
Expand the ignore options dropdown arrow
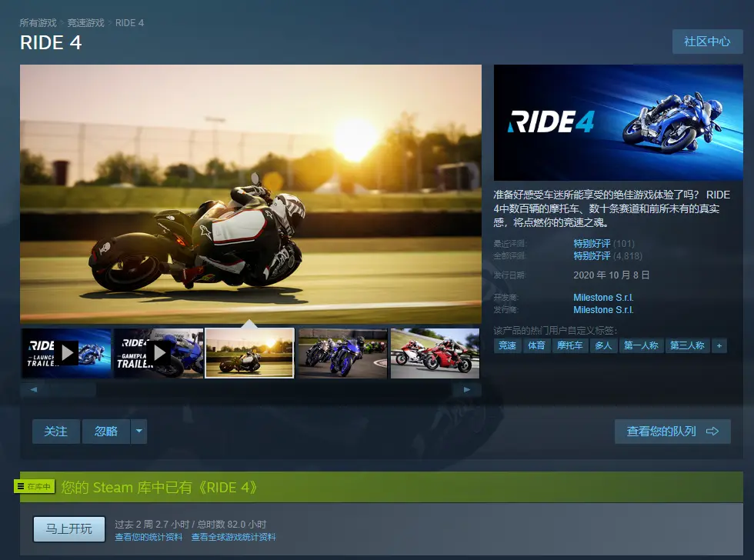pos(139,432)
